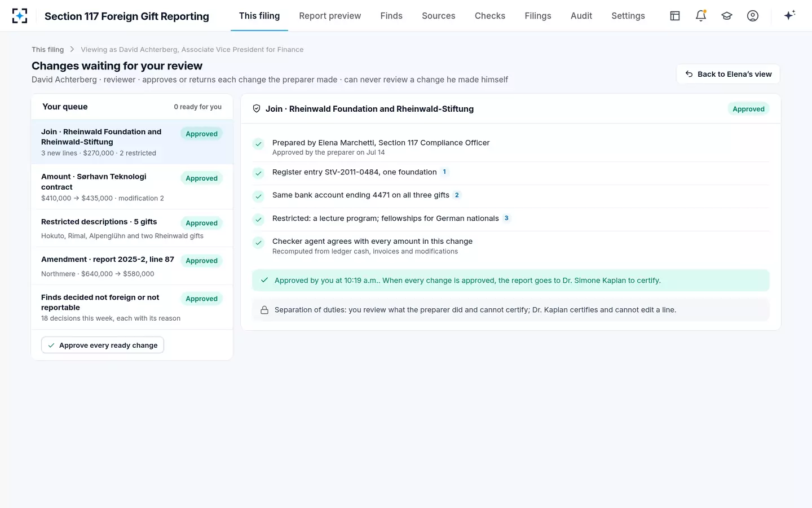
Task: Open the Finds tab
Action: 391,16
